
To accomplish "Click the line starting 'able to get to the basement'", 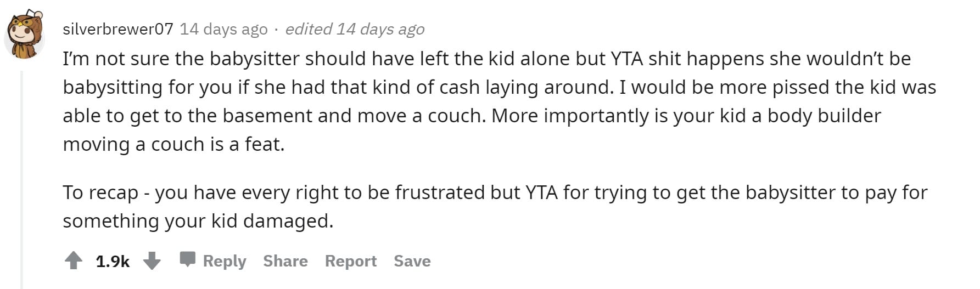I will point(472,116).
